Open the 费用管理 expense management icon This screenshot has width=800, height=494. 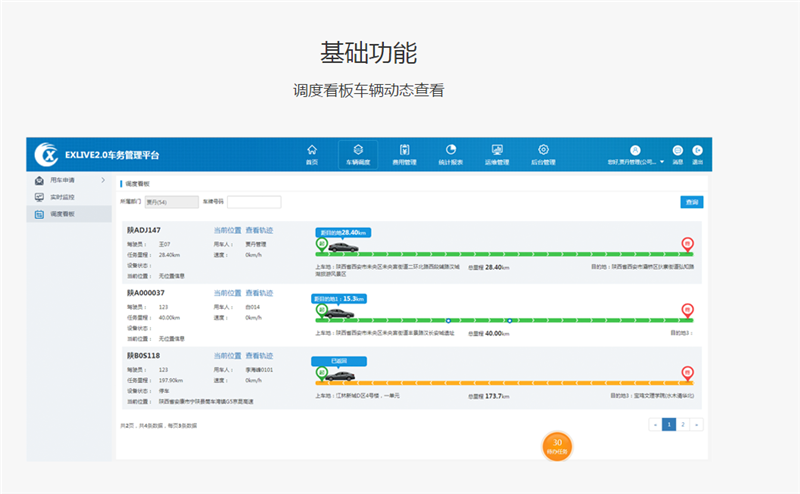coord(404,153)
